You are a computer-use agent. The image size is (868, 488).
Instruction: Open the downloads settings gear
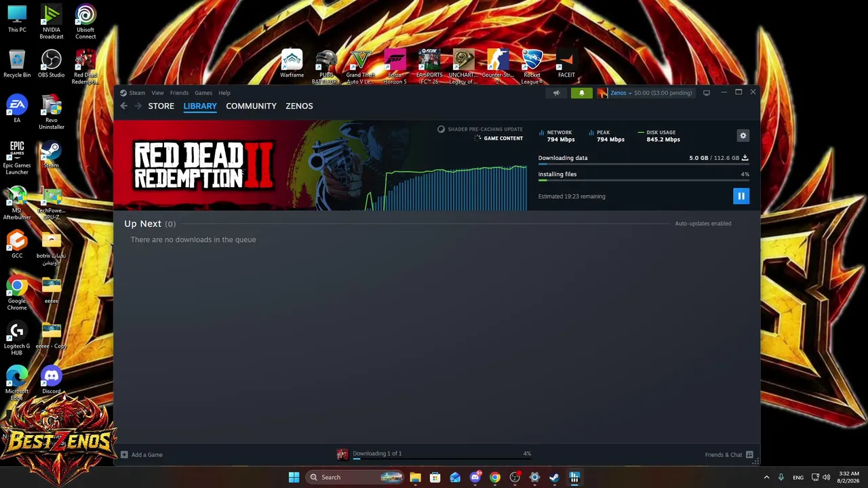coord(743,136)
